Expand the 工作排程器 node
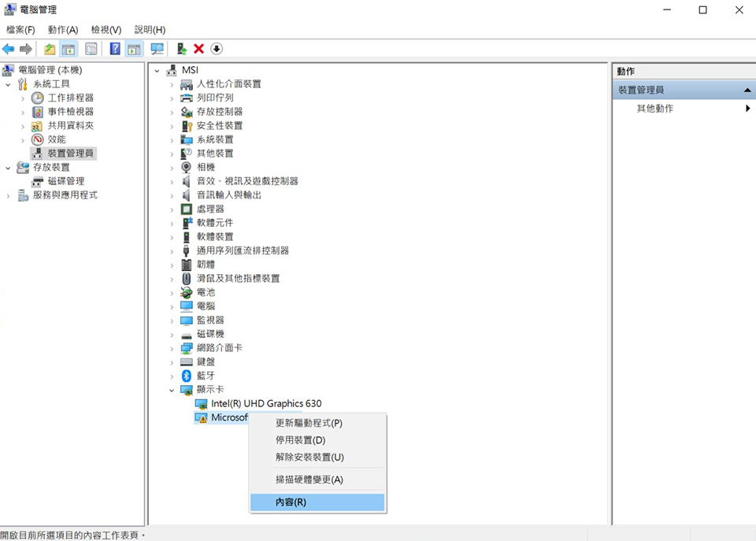756x541 pixels. pyautogui.click(x=23, y=98)
